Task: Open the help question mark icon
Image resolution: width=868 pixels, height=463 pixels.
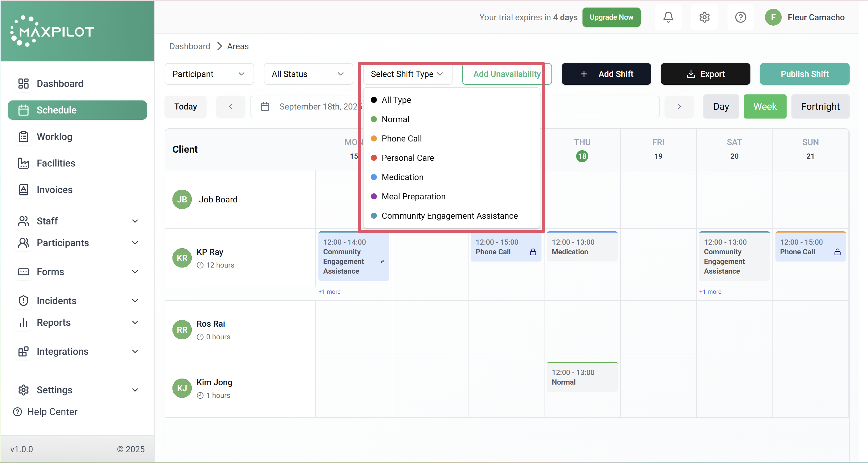Action: click(x=740, y=17)
